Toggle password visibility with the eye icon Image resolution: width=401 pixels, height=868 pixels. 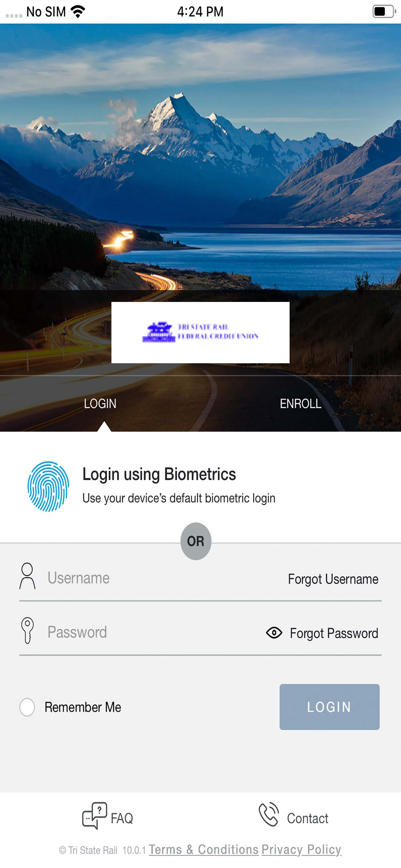pos(274,633)
